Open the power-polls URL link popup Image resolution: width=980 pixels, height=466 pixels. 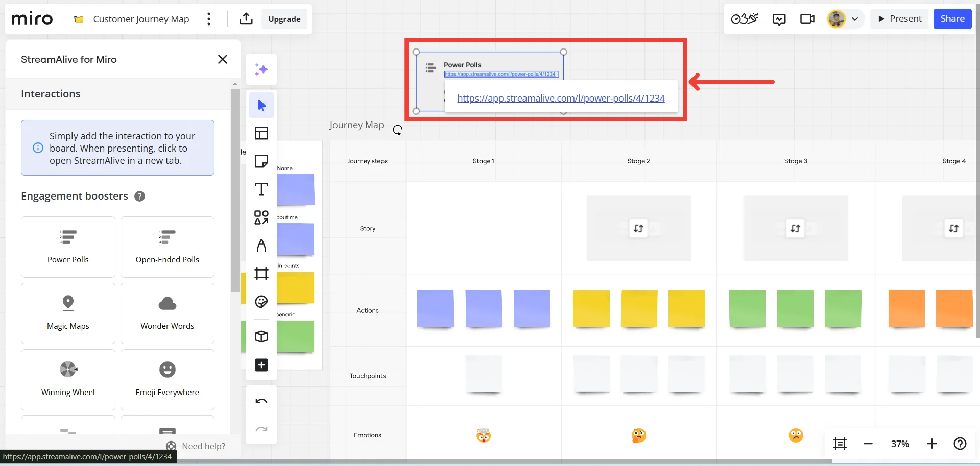561,98
